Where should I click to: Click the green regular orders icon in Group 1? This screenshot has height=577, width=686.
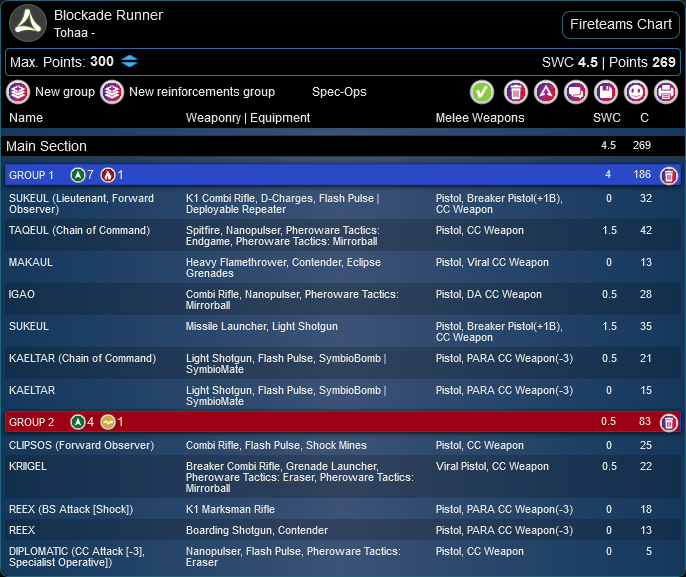[78, 175]
